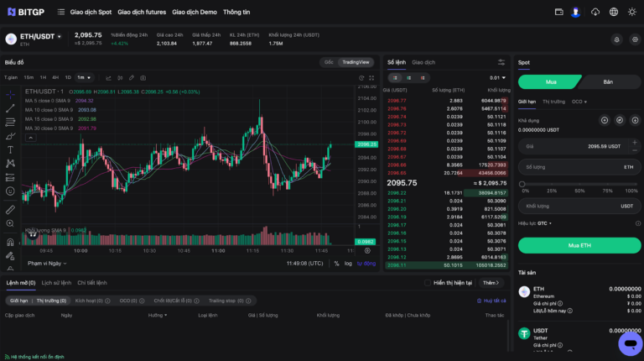Select the ruler measure tool
The width and height of the screenshot is (644, 361).
[x=10, y=210]
